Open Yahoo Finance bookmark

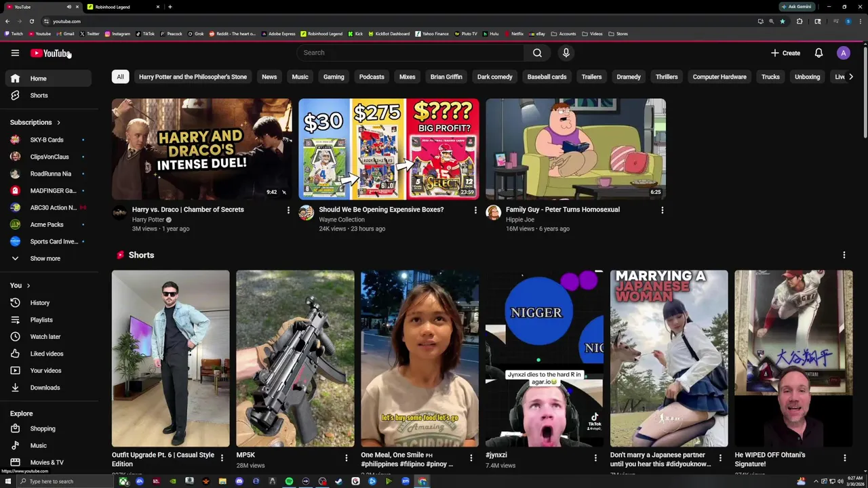tap(432, 34)
